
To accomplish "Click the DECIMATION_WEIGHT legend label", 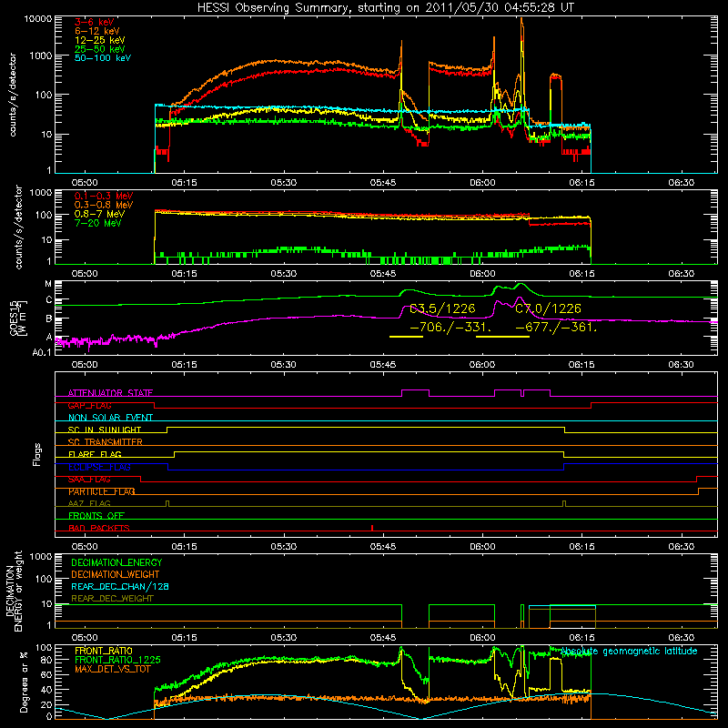I will 116,574.
